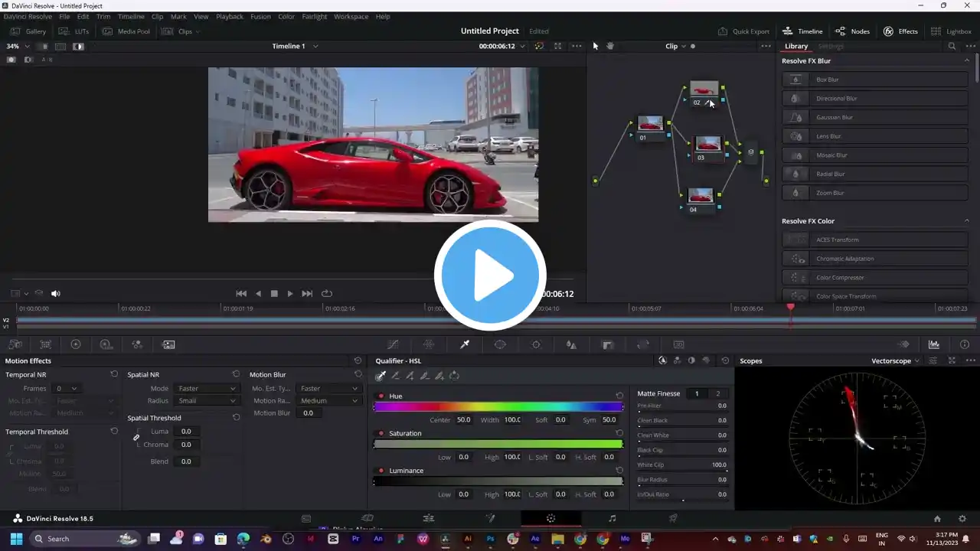980x551 pixels.
Task: Click the large play button overlay
Action: pos(490,275)
